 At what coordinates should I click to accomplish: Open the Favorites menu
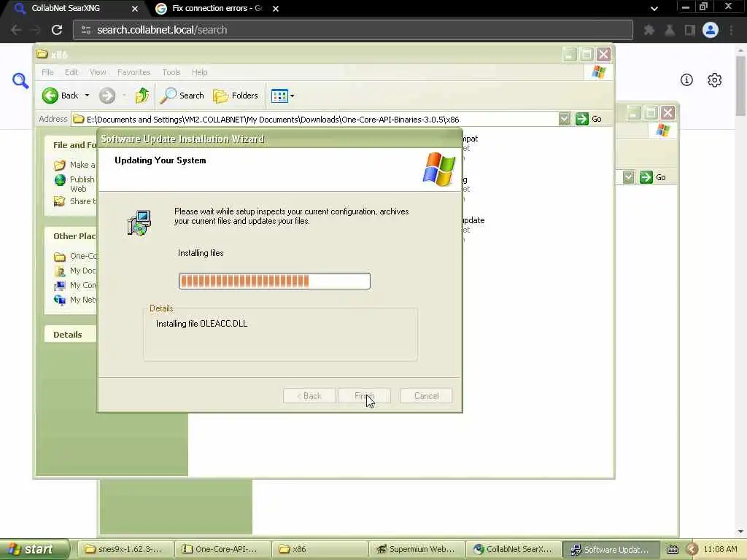click(134, 72)
